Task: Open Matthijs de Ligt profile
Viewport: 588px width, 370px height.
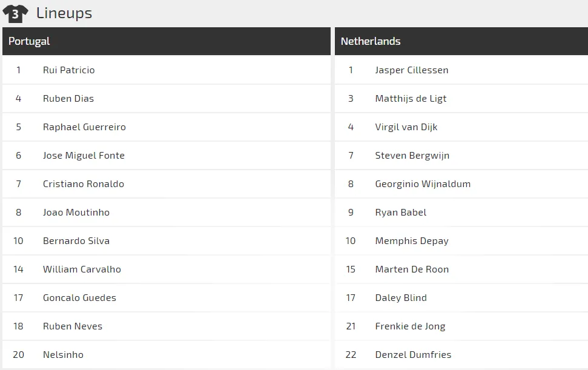Action: pyautogui.click(x=411, y=99)
